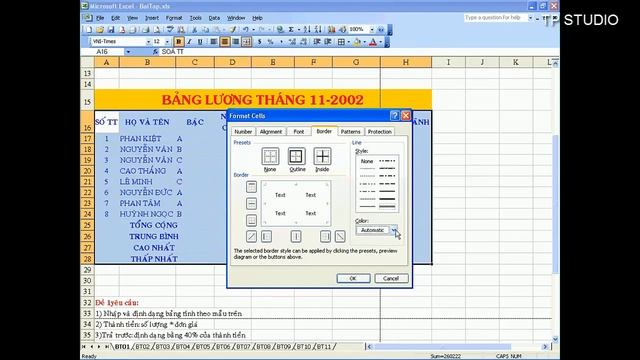Screen dimensions: 640x360
Task: Toggle the left border button
Action: tap(267, 236)
